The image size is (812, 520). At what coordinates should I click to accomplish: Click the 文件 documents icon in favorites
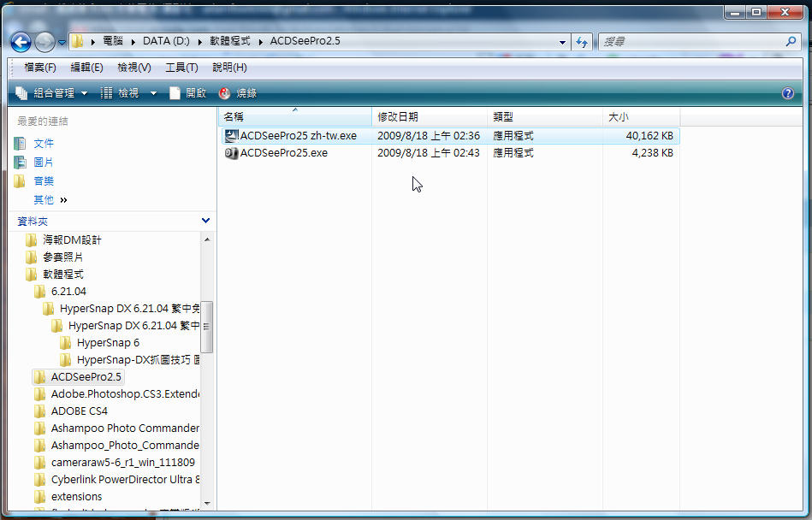pos(20,144)
